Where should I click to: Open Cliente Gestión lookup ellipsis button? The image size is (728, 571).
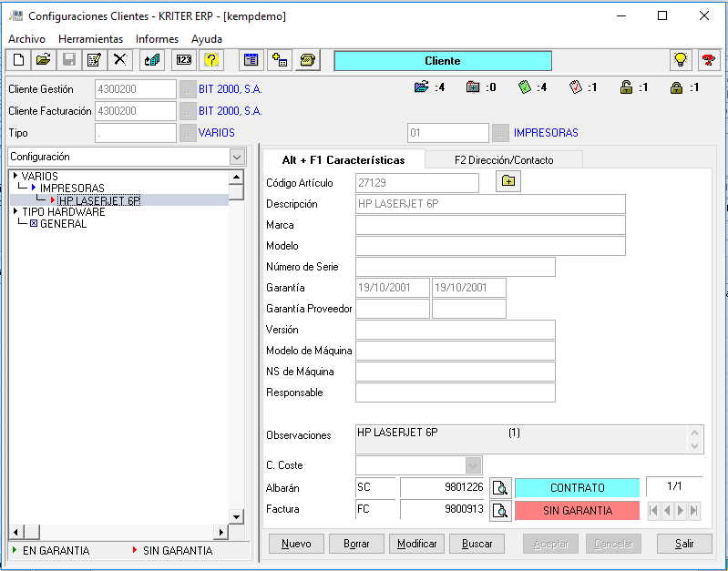[188, 89]
